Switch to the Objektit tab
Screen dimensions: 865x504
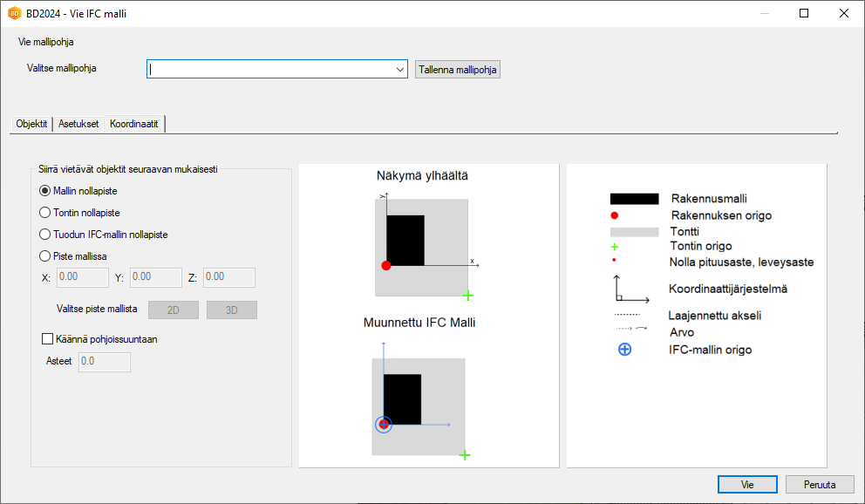point(31,124)
